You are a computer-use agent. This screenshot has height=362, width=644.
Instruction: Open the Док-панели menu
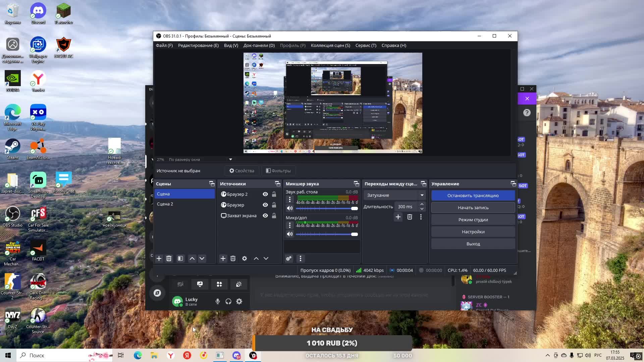tap(259, 45)
